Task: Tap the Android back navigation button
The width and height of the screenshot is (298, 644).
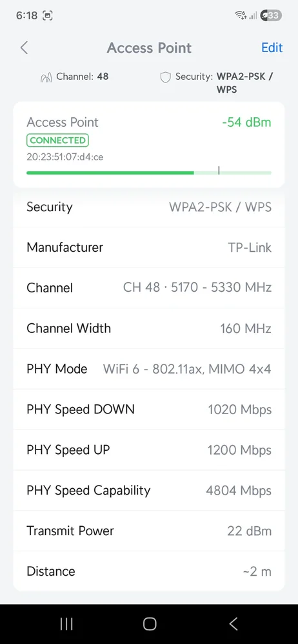Action: tap(233, 624)
